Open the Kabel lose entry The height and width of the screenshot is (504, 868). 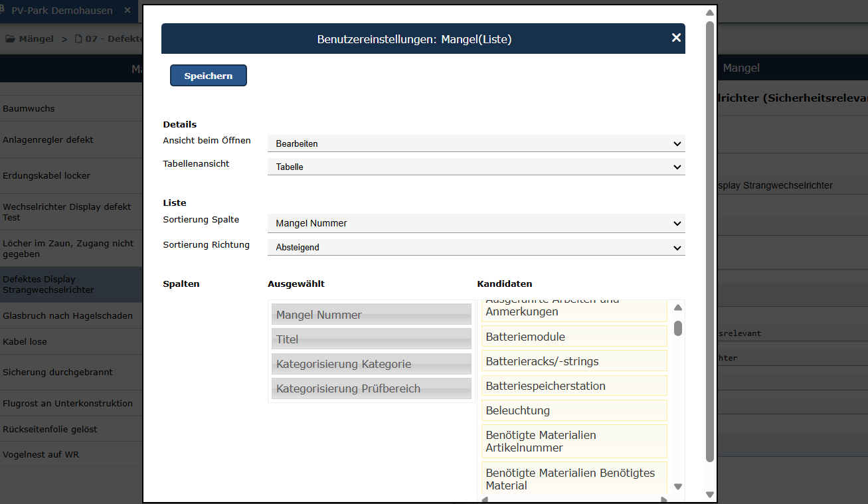tap(71, 341)
